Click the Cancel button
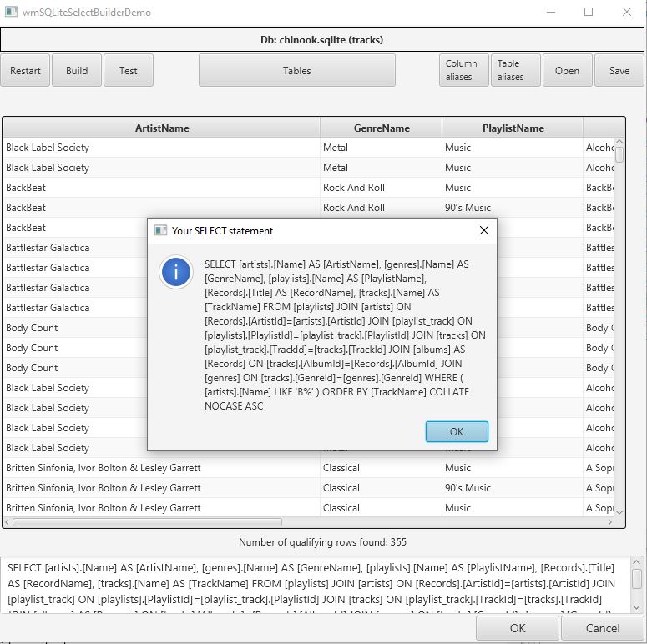647x644 pixels. (603, 628)
